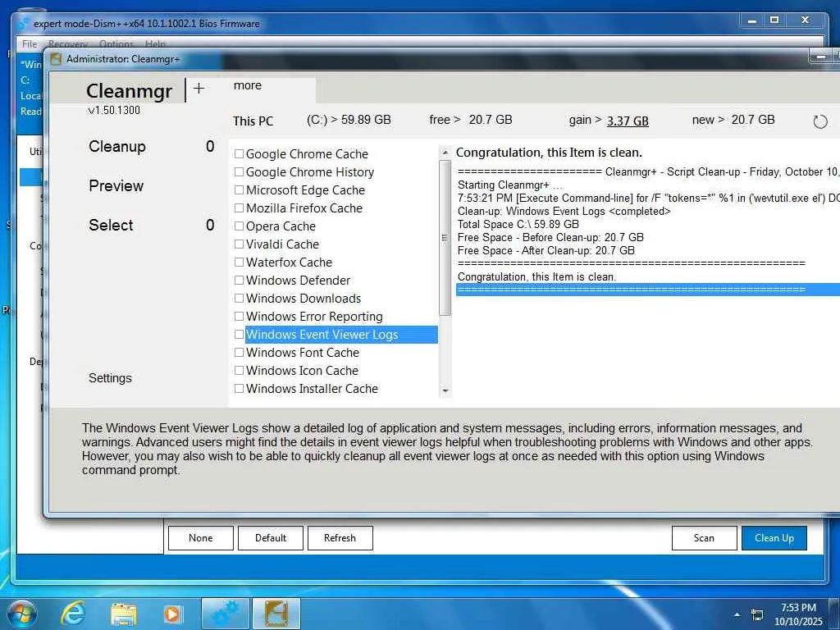Enable Vivaldi Cache checkbox
840x630 pixels.
pos(239,244)
